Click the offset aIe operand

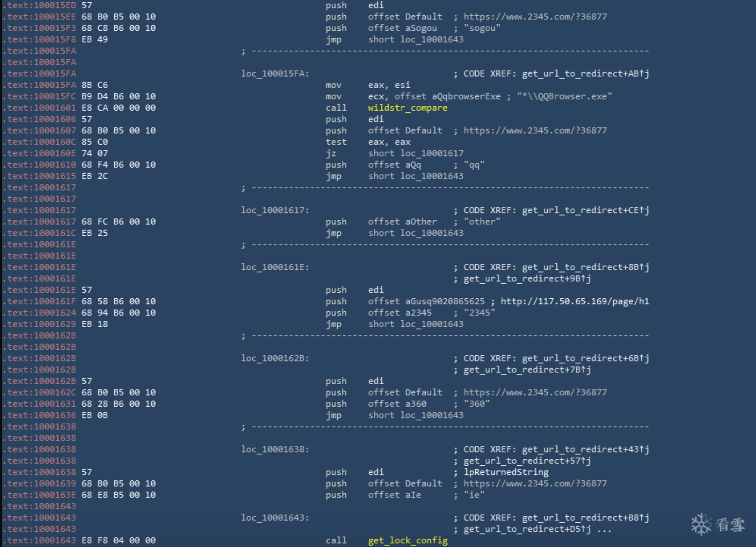pos(394,495)
